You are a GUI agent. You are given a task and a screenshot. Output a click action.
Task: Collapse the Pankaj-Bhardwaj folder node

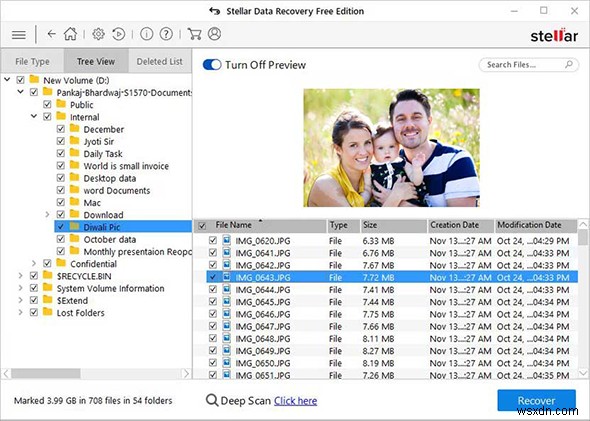click(x=21, y=91)
